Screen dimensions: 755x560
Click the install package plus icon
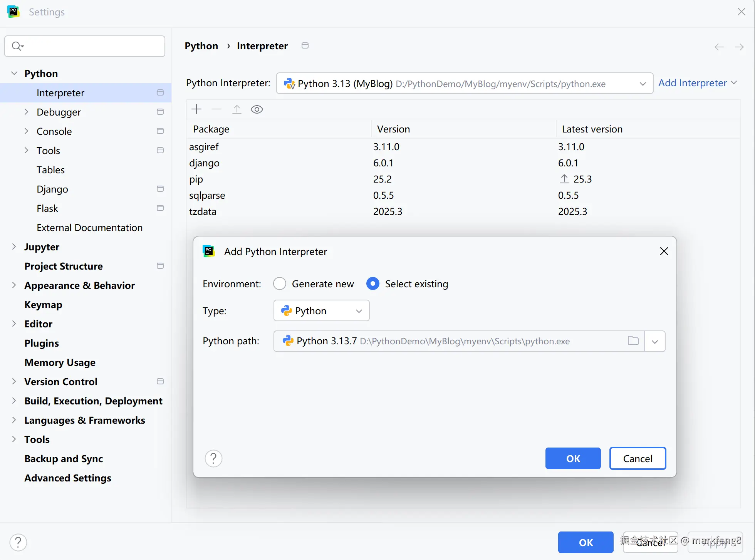(x=196, y=109)
